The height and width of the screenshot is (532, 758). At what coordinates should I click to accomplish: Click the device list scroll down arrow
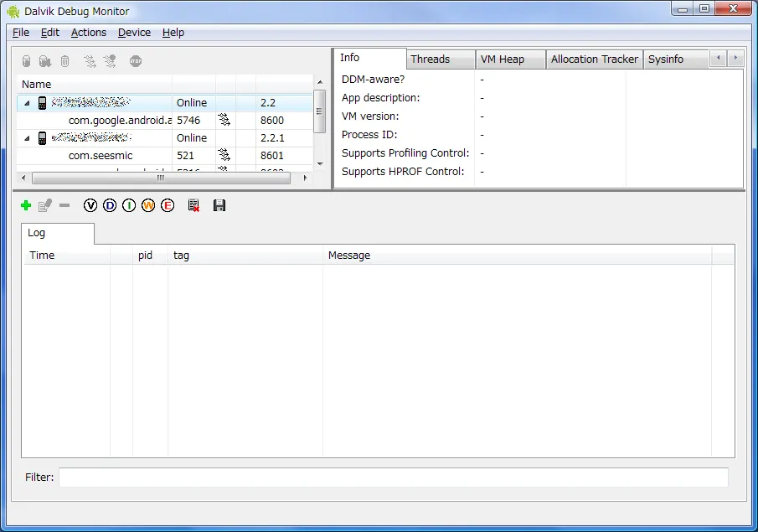tap(320, 164)
